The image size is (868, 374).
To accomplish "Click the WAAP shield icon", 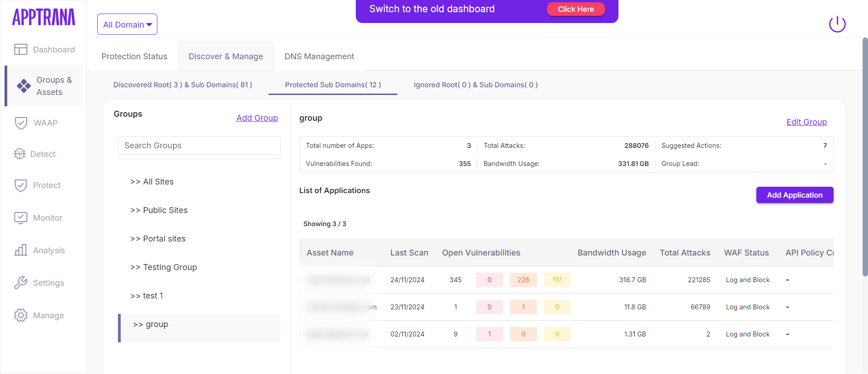I will tap(21, 123).
